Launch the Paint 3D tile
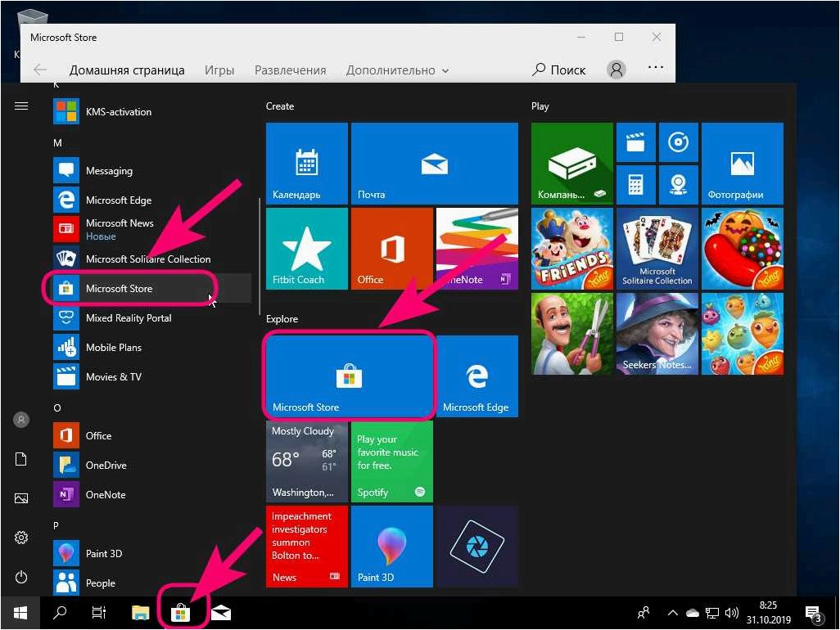The height and width of the screenshot is (630, 840). point(392,547)
